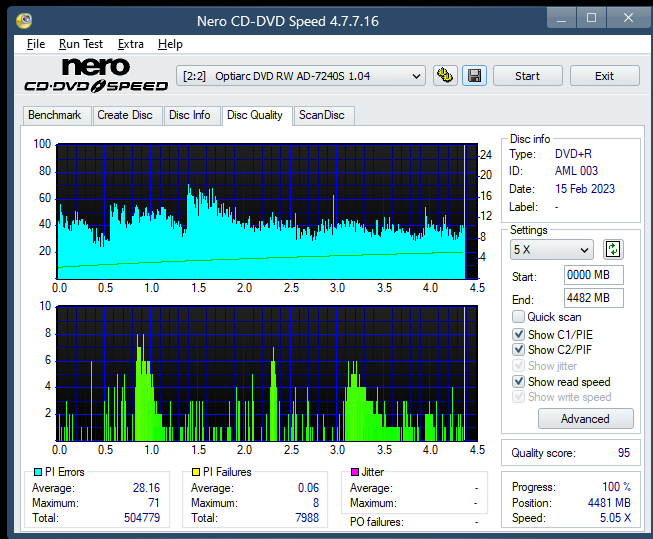
Task: Click the Speed value 5.05 X
Action: (x=616, y=518)
